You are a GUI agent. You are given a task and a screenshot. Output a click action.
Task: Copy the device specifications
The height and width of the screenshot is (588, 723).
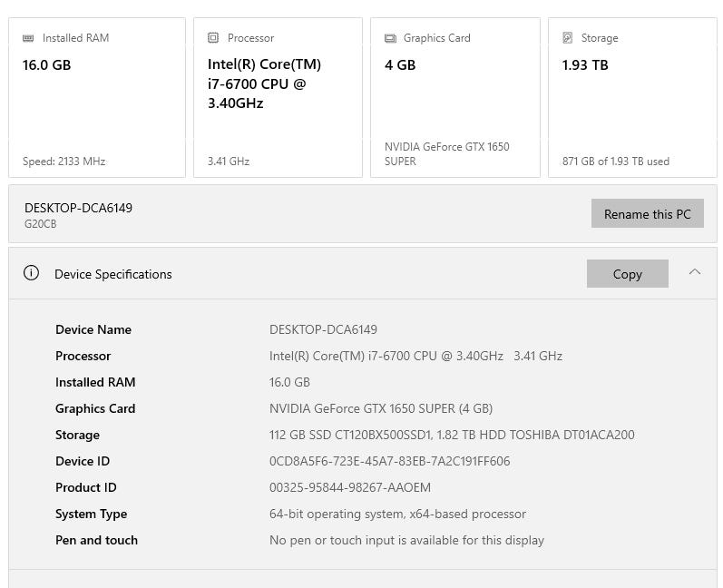click(627, 274)
